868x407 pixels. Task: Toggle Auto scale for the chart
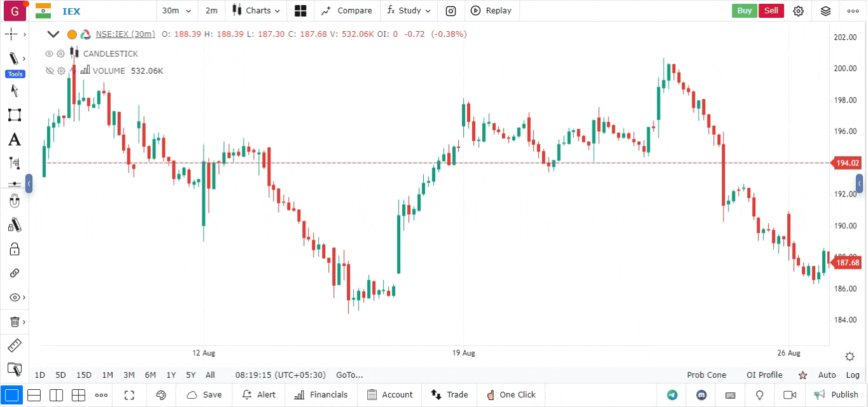click(x=827, y=375)
